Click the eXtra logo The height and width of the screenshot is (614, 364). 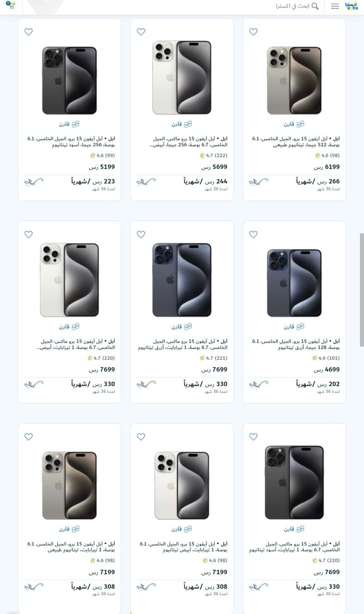pos(352,6)
